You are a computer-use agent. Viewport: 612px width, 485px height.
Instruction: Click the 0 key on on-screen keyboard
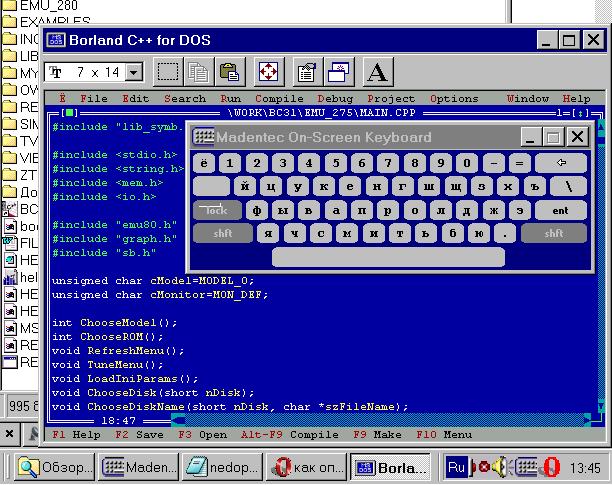tap(467, 163)
